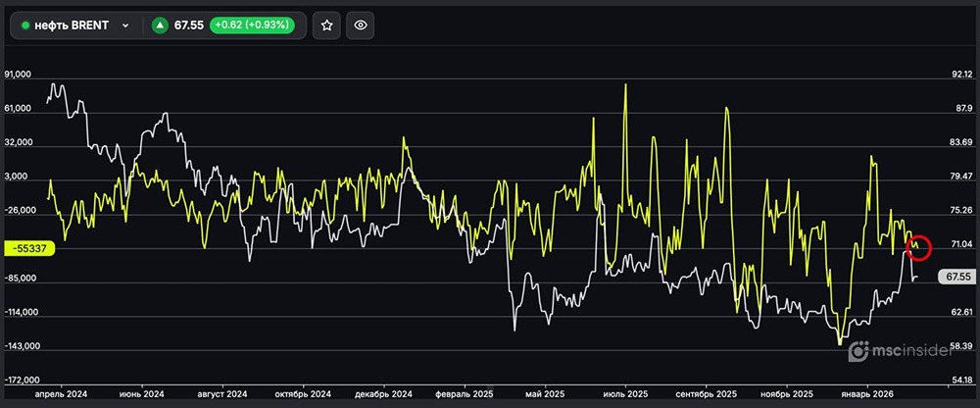
Task: Click the 92.12 right axis price level
Action: point(960,75)
